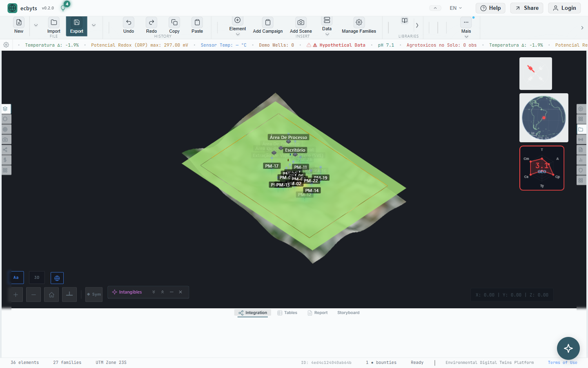Click the GEO 3.1 radar chart widget
Viewport: 588px width, 368px height.
542,168
